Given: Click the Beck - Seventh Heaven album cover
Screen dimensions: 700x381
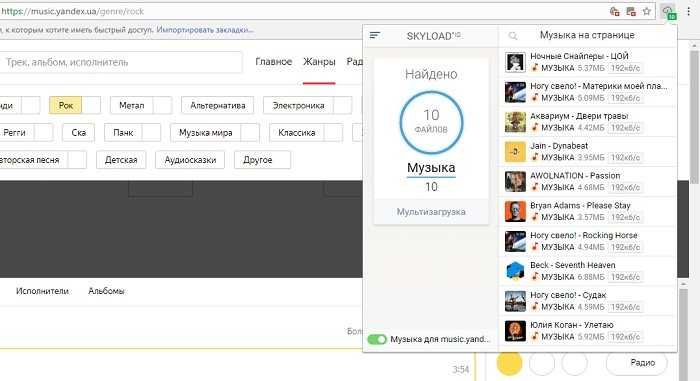Looking at the screenshot, I should [x=515, y=271].
